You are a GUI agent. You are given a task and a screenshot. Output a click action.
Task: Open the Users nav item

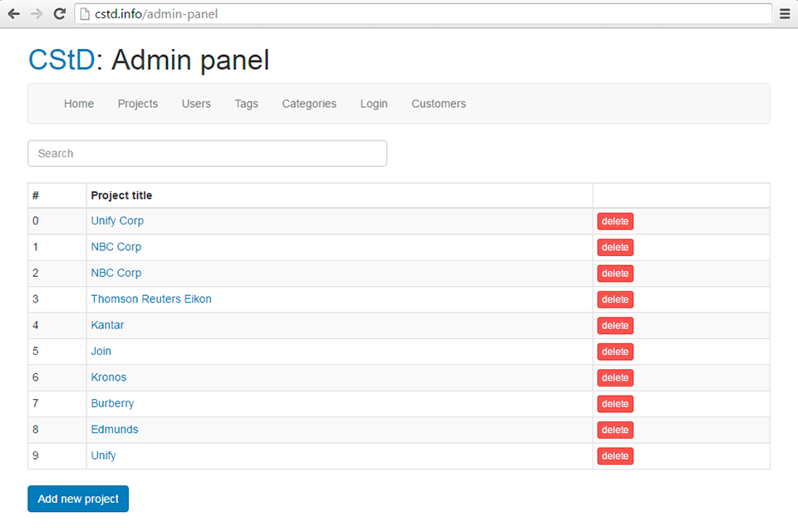(x=196, y=104)
